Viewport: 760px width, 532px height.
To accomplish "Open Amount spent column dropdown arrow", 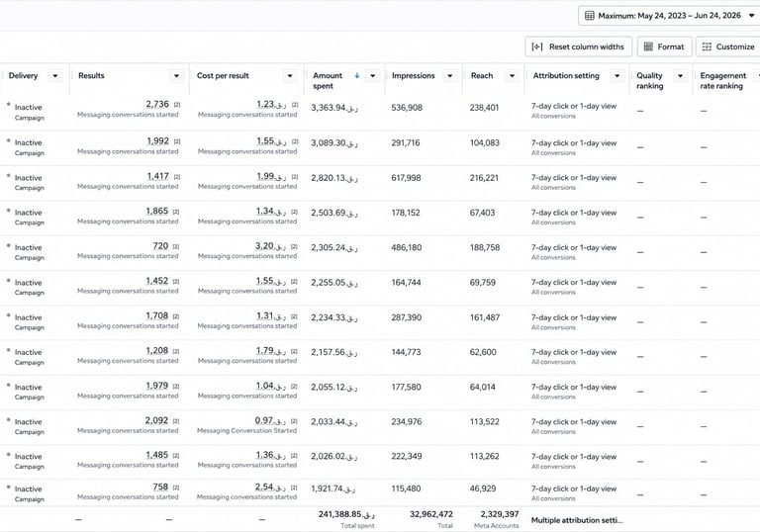I will coord(372,76).
